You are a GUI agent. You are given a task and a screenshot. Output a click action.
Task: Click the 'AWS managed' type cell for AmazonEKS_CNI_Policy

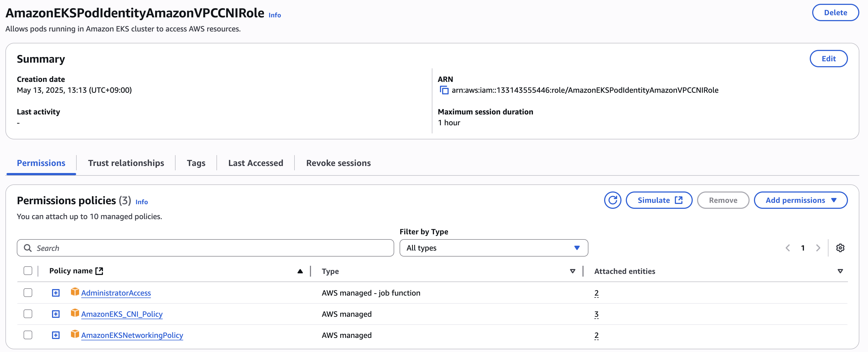(347, 314)
